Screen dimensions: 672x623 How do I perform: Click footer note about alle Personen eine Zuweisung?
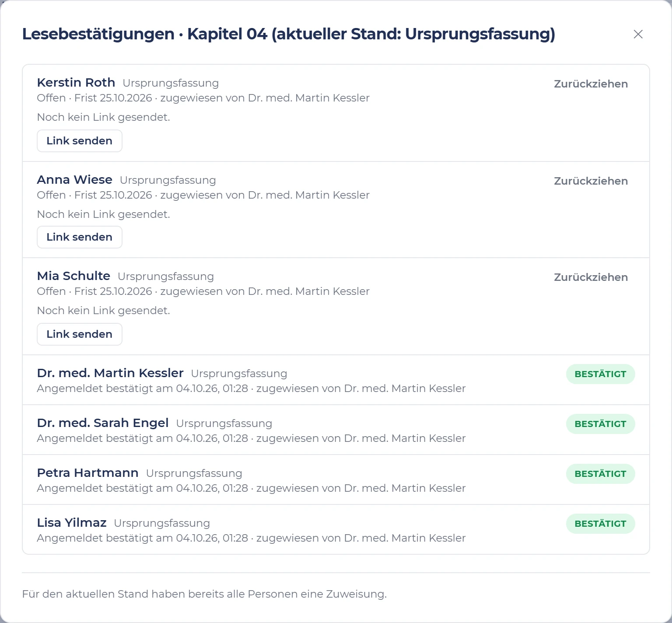point(204,594)
